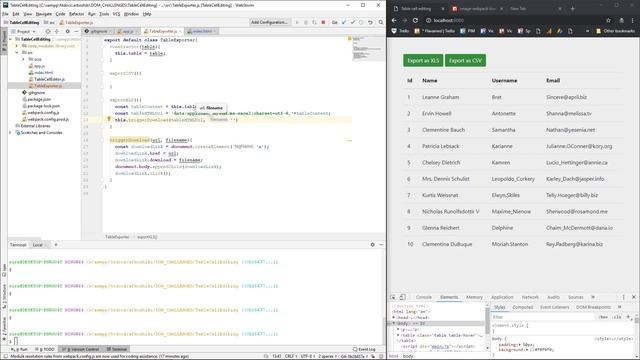Click the Export as XLS button

(x=423, y=60)
